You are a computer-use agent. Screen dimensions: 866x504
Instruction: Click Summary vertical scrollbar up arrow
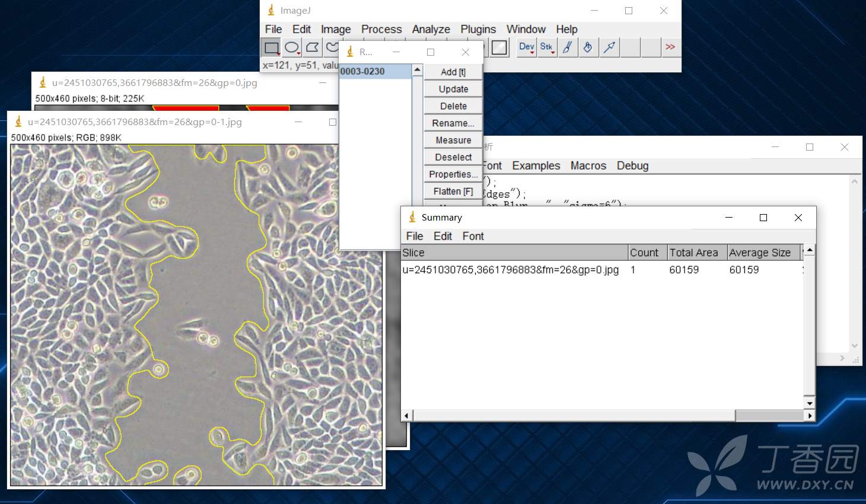coord(810,250)
